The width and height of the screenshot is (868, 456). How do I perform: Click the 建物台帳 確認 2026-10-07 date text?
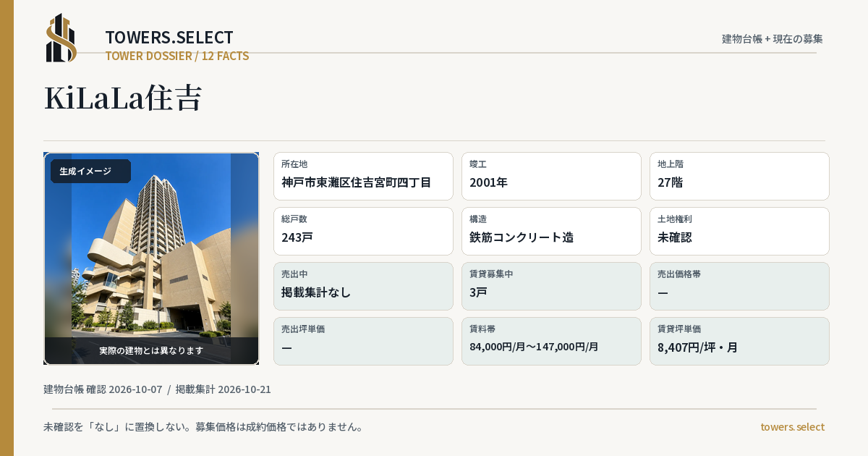(x=103, y=389)
